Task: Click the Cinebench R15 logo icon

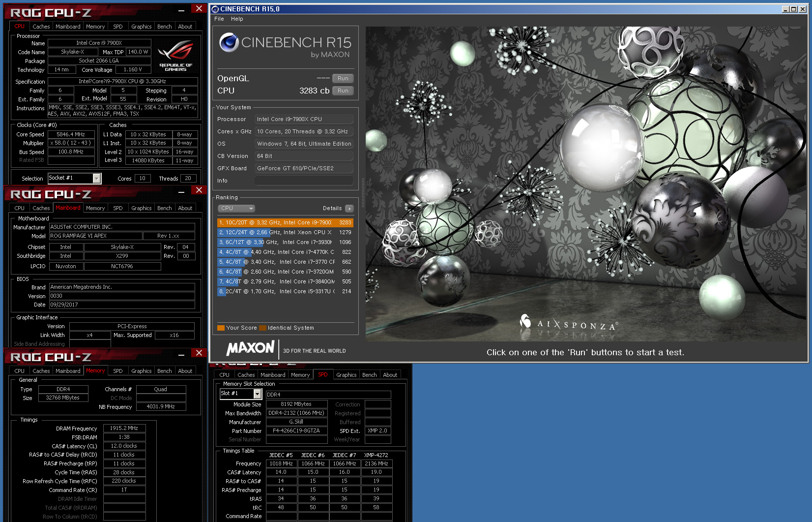Action: pyautogui.click(x=229, y=42)
